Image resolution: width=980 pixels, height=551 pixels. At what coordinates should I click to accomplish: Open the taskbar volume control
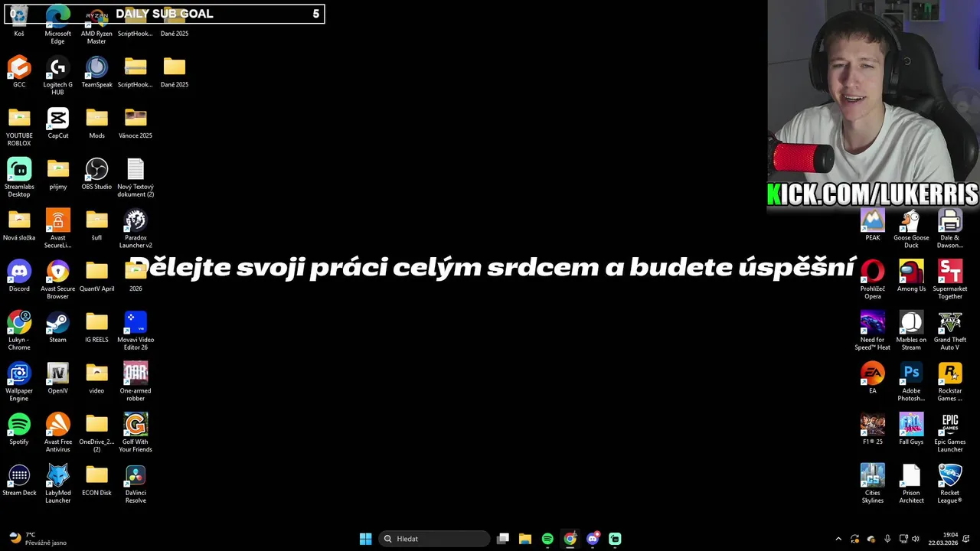coord(916,539)
